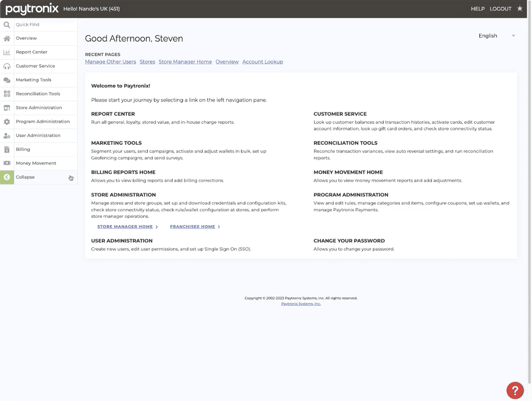Click chevron next to Franchisee Home
532x401 pixels.
click(x=219, y=227)
